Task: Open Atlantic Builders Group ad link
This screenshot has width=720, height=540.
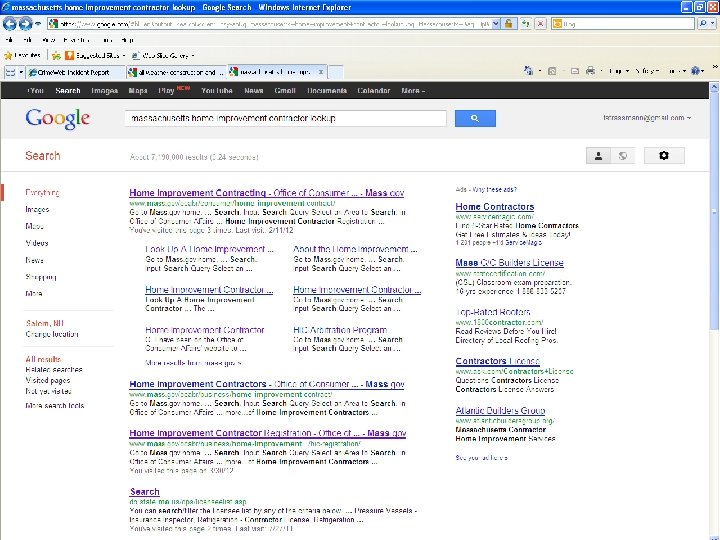Action: click(500, 411)
